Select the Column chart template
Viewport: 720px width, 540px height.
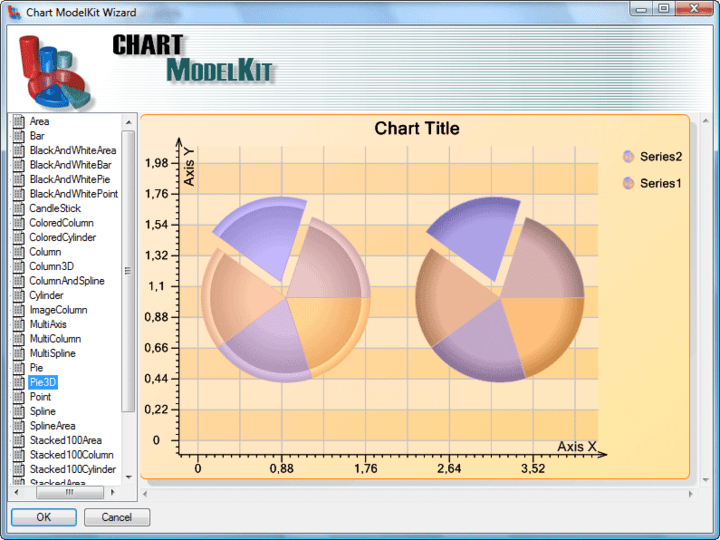tap(45, 252)
